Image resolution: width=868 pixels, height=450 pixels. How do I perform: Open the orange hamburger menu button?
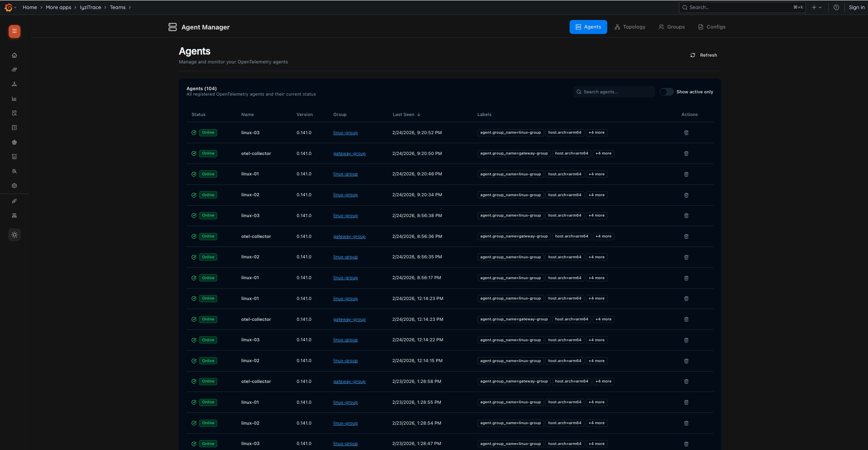click(15, 31)
